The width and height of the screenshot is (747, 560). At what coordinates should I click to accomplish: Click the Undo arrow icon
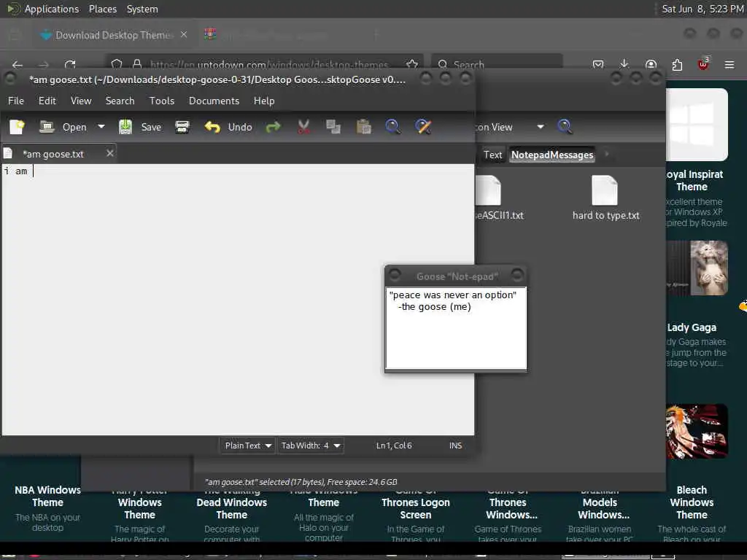click(212, 127)
